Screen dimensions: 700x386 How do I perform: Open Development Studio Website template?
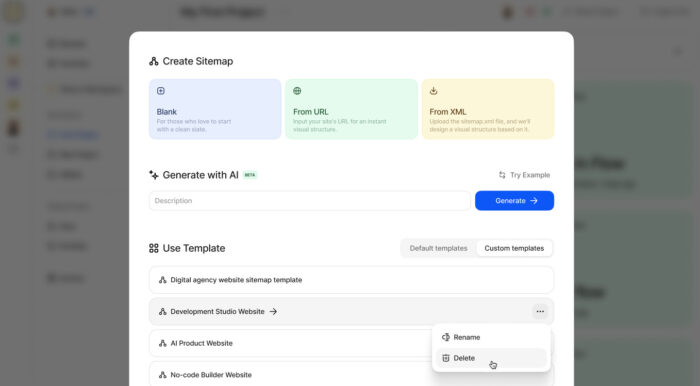[x=351, y=311]
